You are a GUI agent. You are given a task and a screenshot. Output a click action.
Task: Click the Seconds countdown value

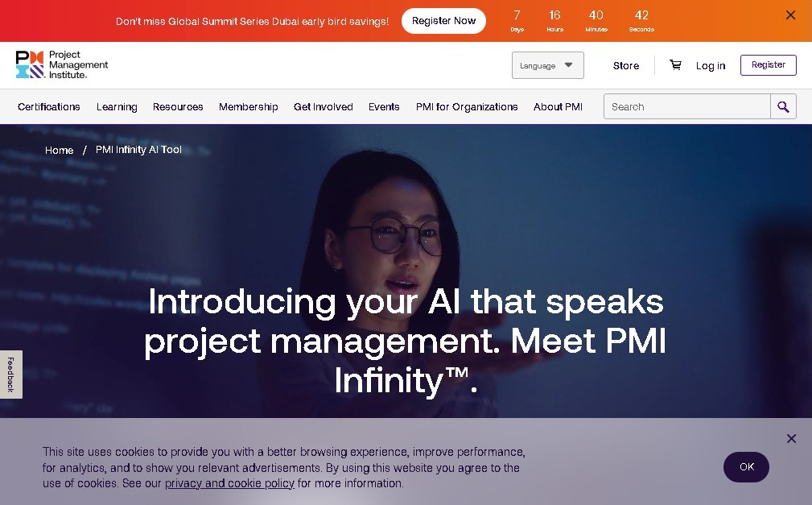coord(641,21)
